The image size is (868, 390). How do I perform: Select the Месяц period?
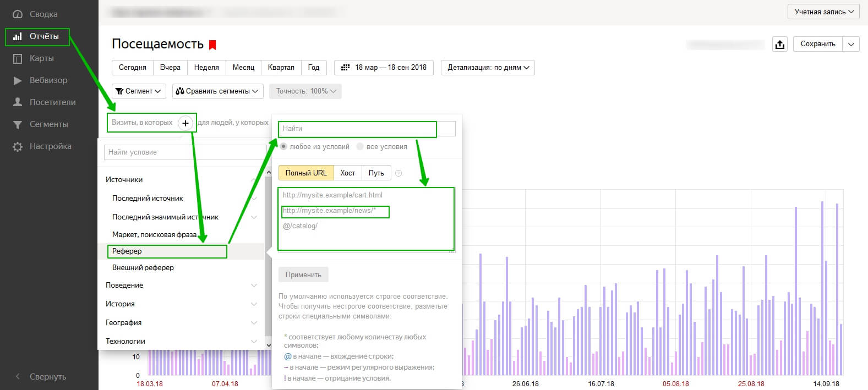[244, 68]
